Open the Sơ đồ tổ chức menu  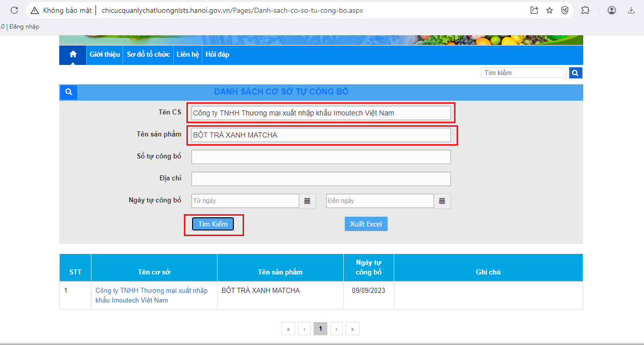coord(148,55)
